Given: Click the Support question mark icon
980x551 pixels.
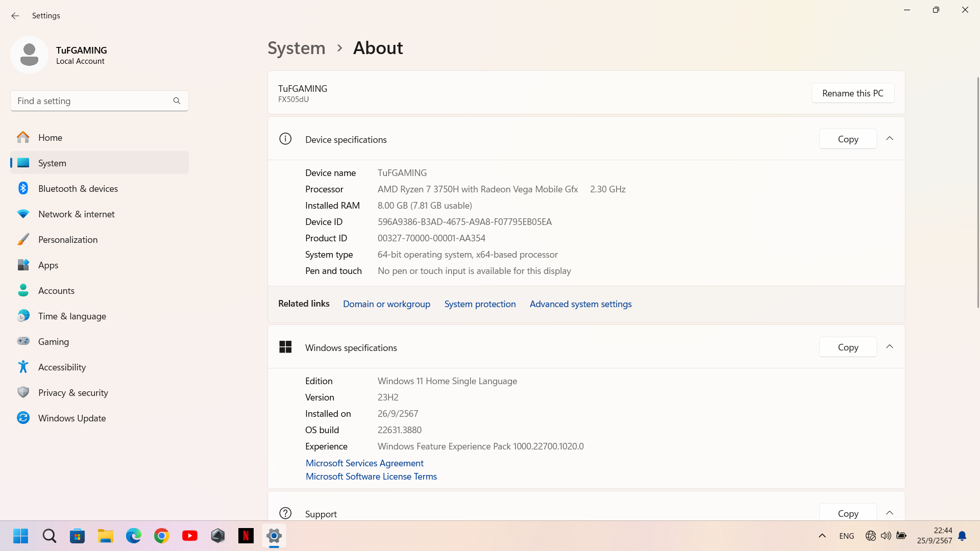Looking at the screenshot, I should 285,513.
